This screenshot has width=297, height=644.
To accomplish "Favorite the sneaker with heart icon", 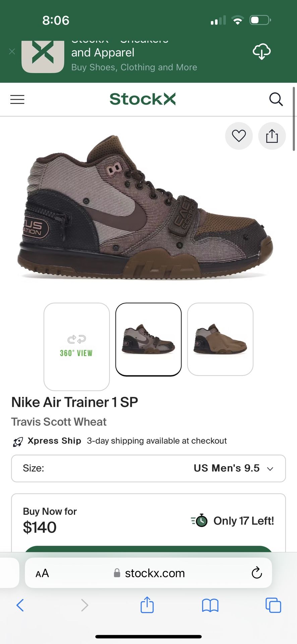I will point(239,136).
